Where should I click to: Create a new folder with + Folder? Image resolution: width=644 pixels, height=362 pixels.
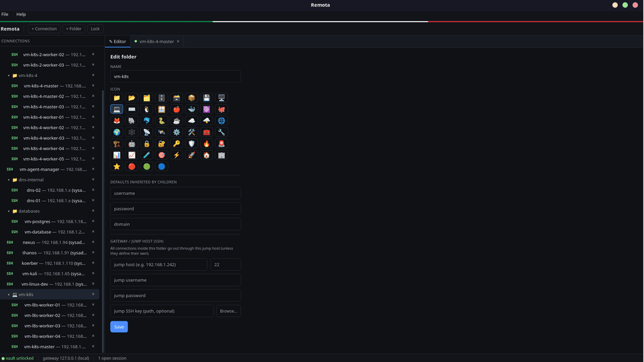(x=74, y=29)
